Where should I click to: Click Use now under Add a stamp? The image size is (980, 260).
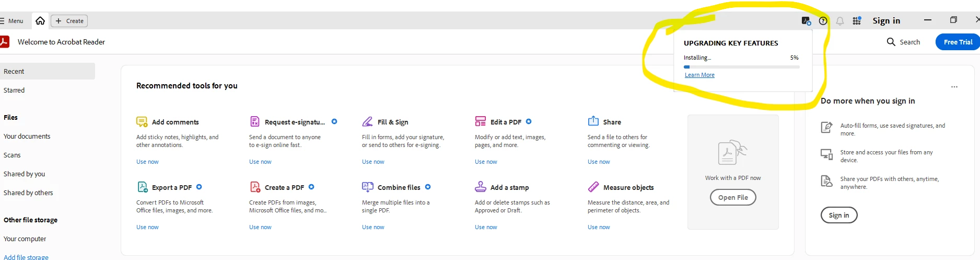coord(486,227)
